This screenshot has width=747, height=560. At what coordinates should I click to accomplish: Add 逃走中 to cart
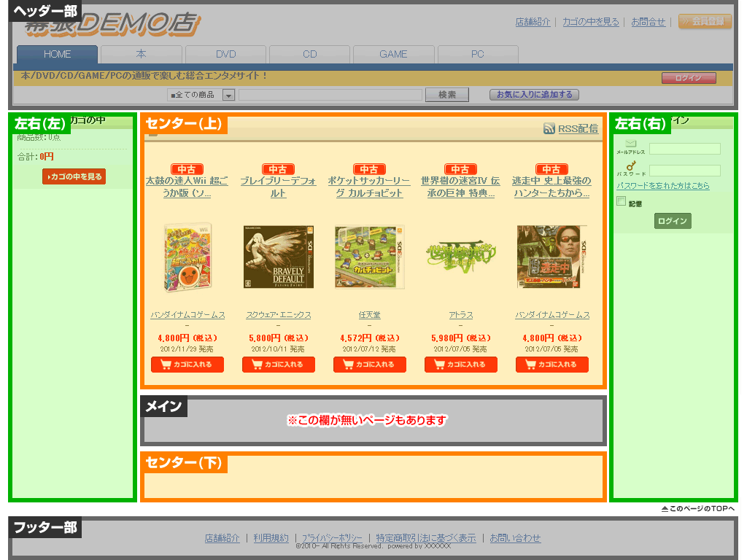[x=552, y=365]
